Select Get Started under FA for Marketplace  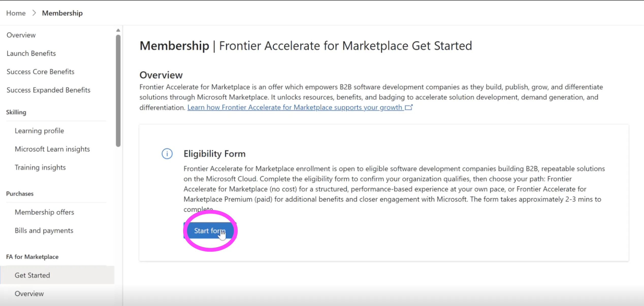click(x=57, y=275)
